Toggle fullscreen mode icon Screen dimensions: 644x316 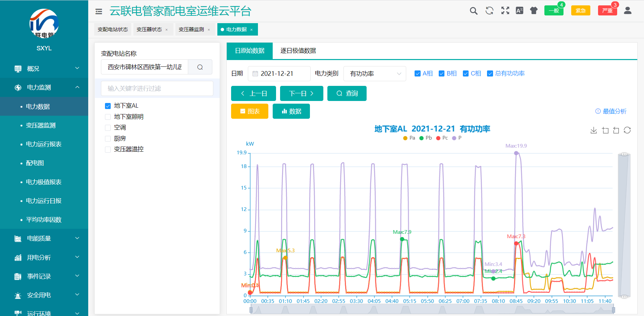point(505,10)
